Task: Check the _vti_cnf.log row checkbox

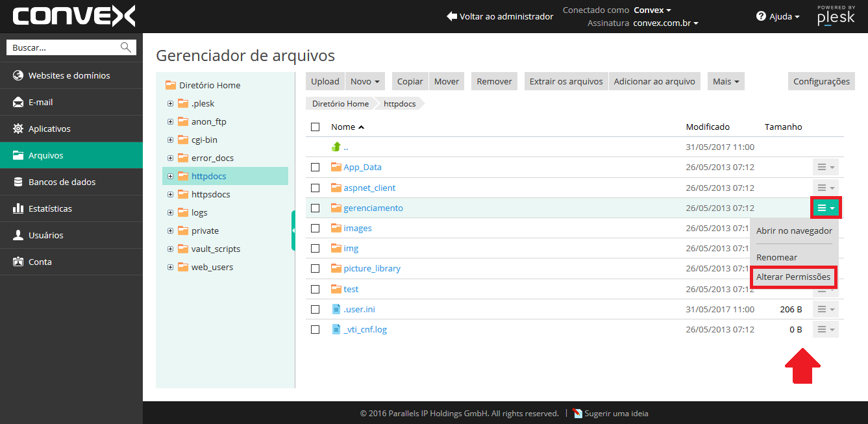Action: 316,329
